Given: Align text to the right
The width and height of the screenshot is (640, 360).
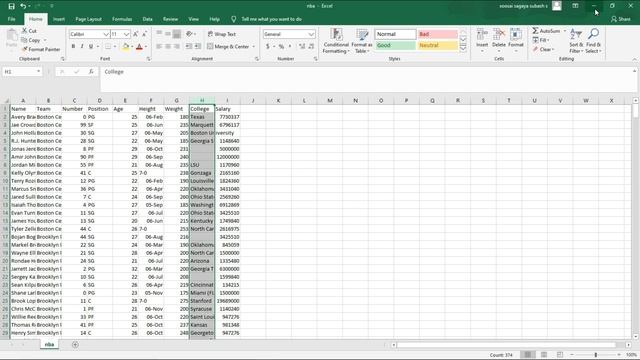Looking at the screenshot, I should pyautogui.click(x=176, y=47).
